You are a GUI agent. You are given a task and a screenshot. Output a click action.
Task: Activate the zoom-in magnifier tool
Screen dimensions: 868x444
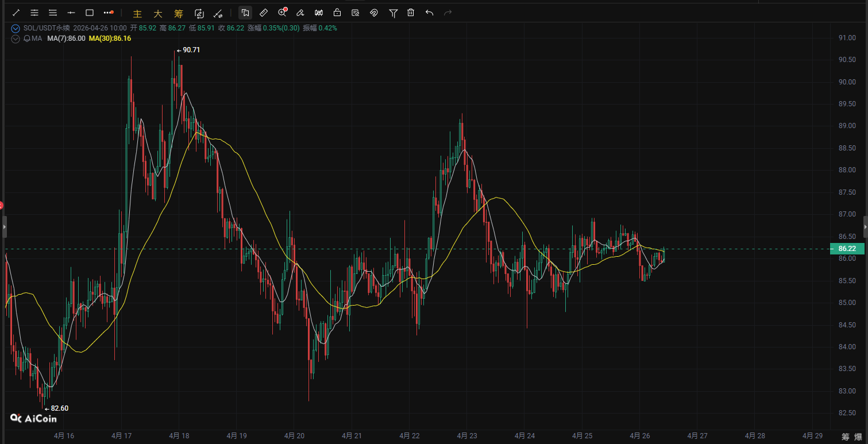[282, 13]
